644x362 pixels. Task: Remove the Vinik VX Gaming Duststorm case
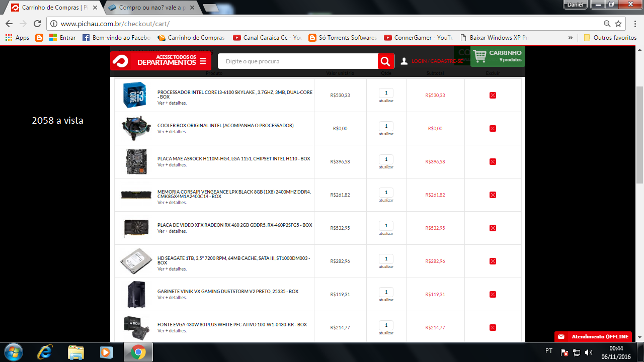click(493, 294)
